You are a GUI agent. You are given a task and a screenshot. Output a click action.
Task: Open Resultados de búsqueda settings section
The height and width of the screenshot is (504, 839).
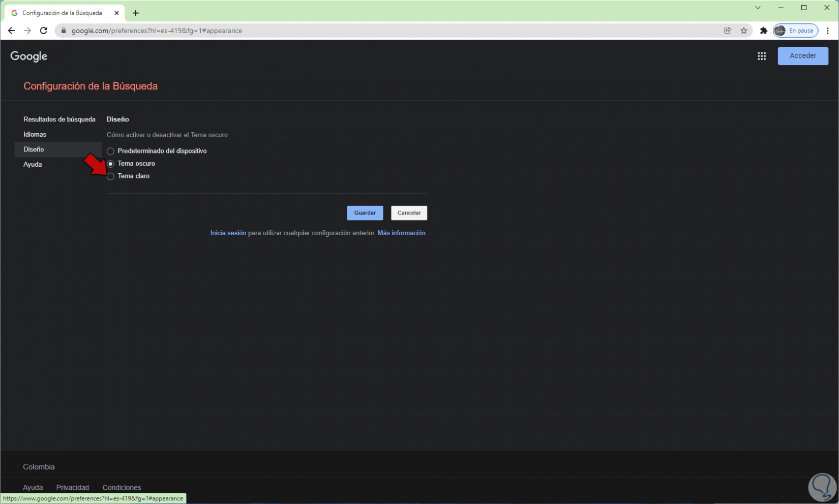(x=59, y=119)
